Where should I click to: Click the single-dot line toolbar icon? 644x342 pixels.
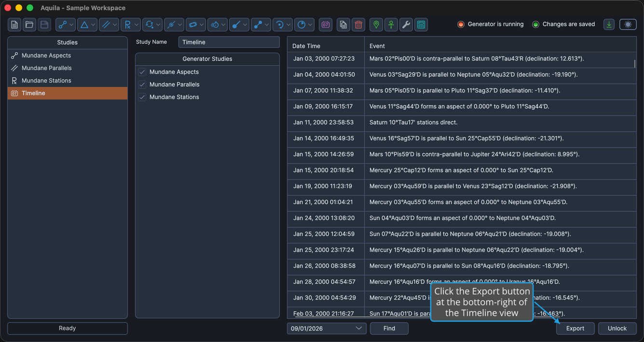click(236, 25)
